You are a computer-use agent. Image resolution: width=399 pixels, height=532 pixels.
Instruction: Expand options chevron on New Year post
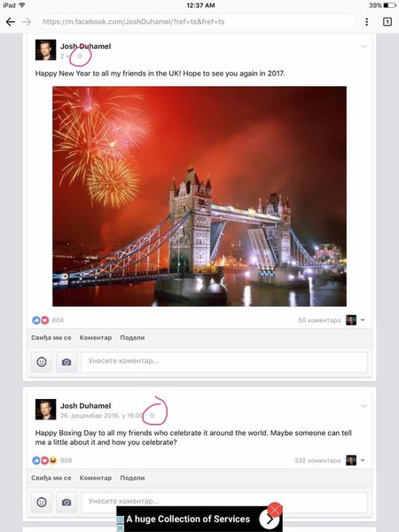point(364,46)
